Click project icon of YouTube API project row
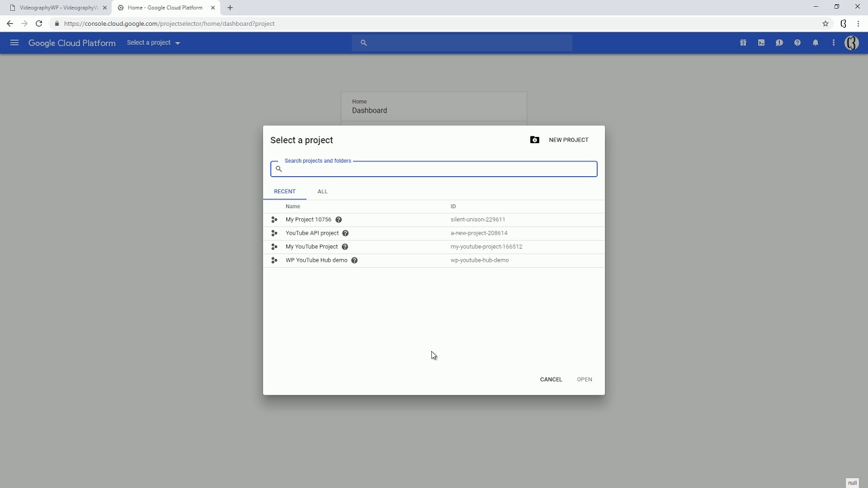Screen dimensions: 868x488 274,233
